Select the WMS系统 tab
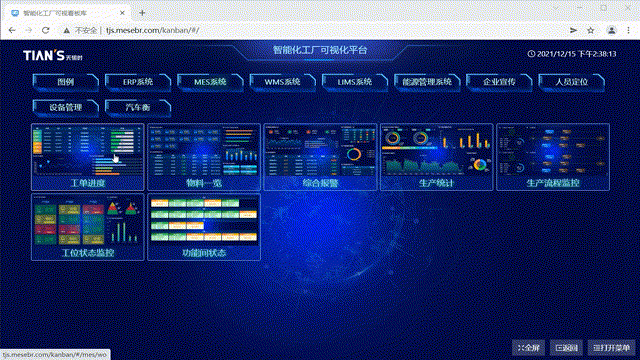Image resolution: width=640 pixels, height=360 pixels. [282, 82]
